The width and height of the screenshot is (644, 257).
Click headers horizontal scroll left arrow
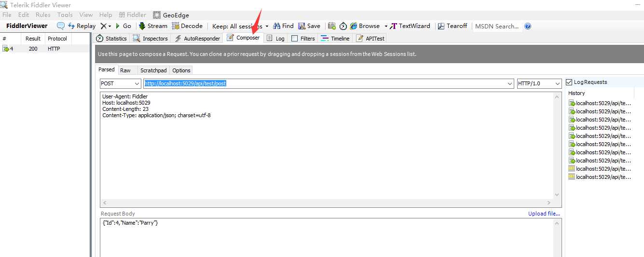(x=105, y=203)
